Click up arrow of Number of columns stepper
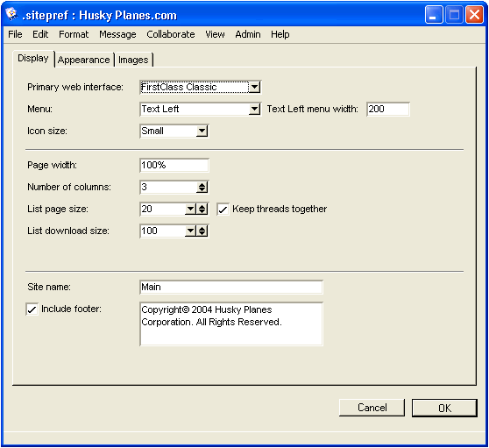This screenshot has height=448, width=489. click(x=202, y=185)
